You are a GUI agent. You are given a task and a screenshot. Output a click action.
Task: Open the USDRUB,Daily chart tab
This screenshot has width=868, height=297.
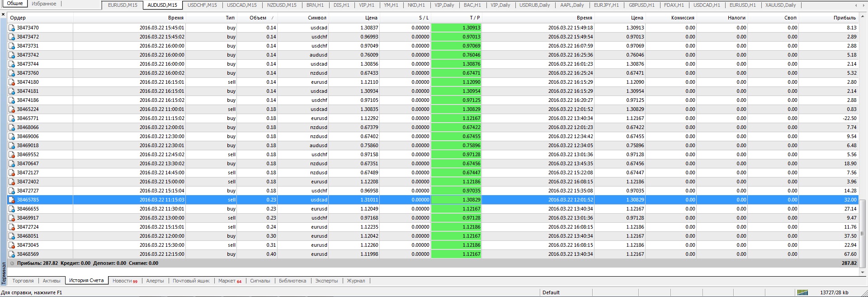pos(535,5)
